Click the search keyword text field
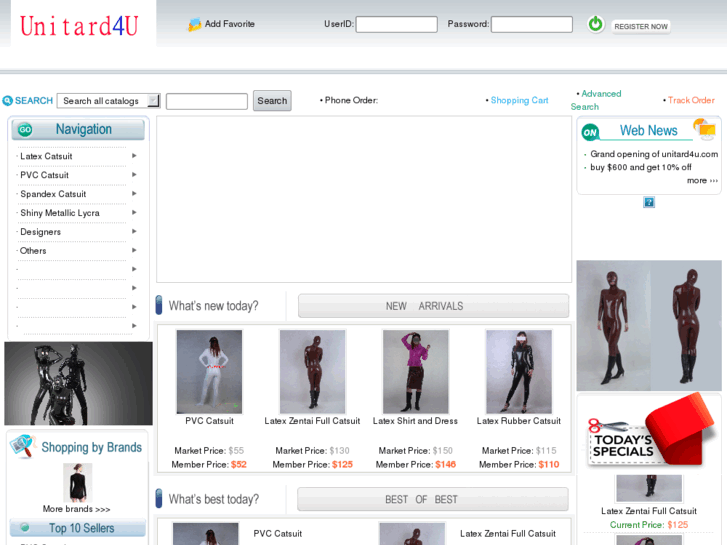727x545 pixels. click(207, 101)
